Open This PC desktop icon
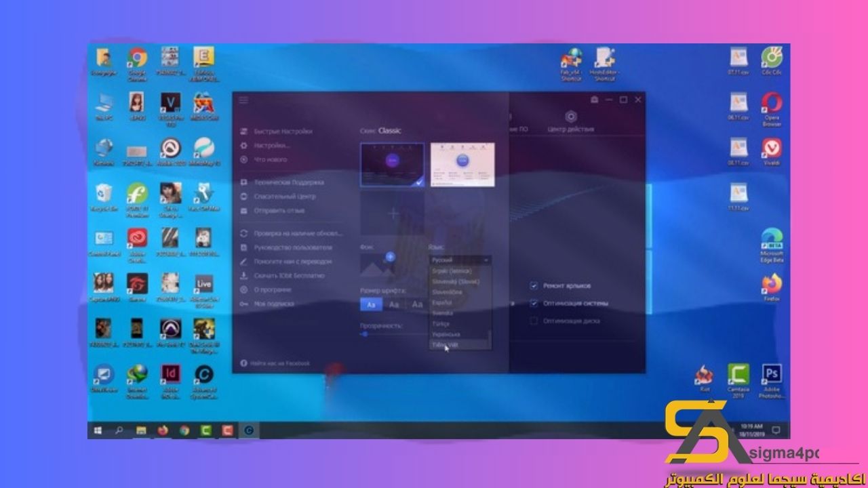Viewport: 868px width, 488px height. point(104,107)
